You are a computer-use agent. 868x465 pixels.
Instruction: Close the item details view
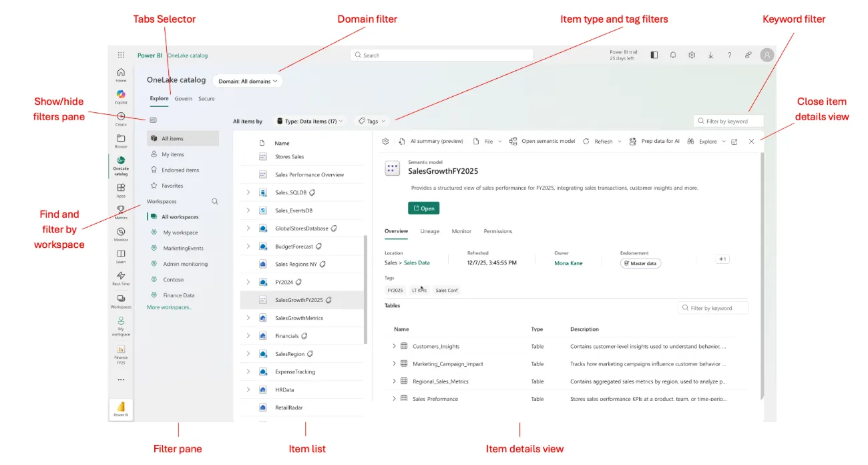coord(752,142)
